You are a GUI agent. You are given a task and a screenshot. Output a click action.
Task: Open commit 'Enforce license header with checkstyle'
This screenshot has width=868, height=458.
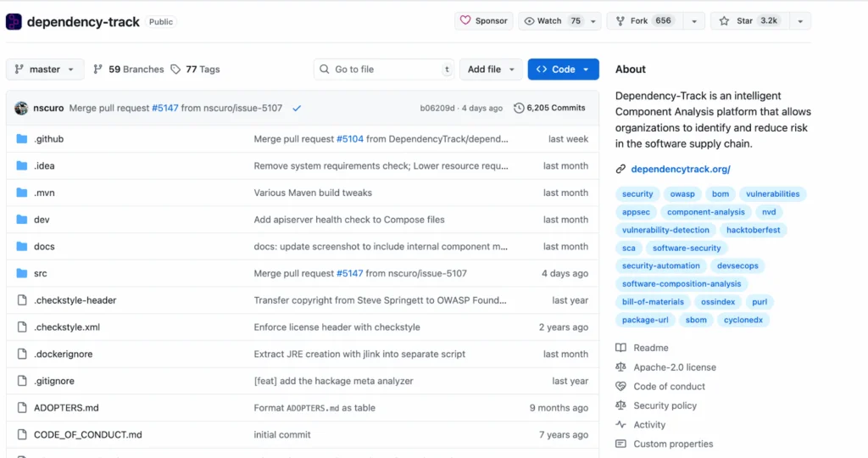[x=337, y=327]
